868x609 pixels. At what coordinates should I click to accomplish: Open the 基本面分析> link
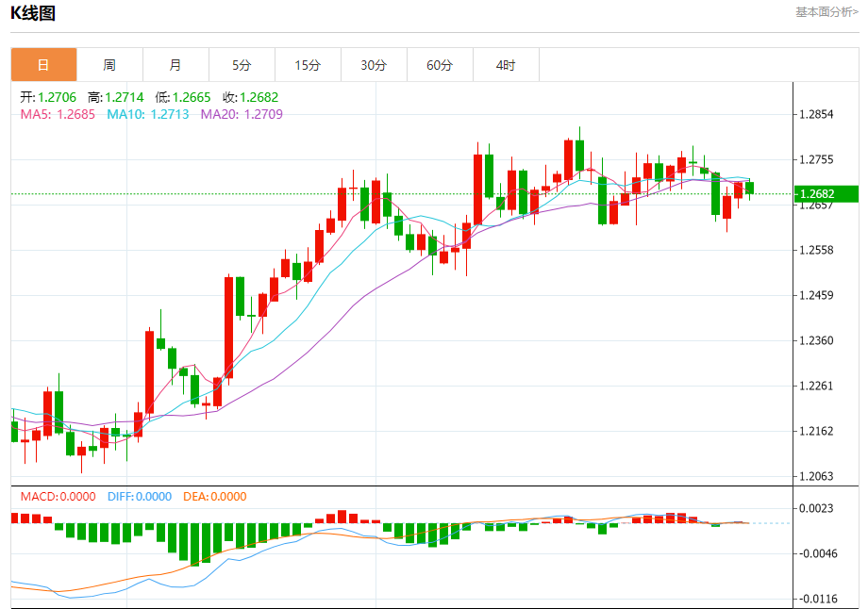pyautogui.click(x=827, y=11)
